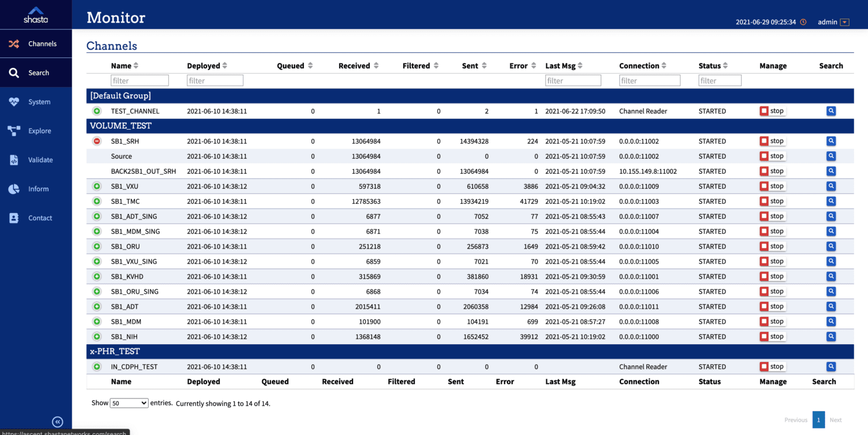868x435 pixels.
Task: Open the admin user dropdown menu
Action: tap(844, 22)
